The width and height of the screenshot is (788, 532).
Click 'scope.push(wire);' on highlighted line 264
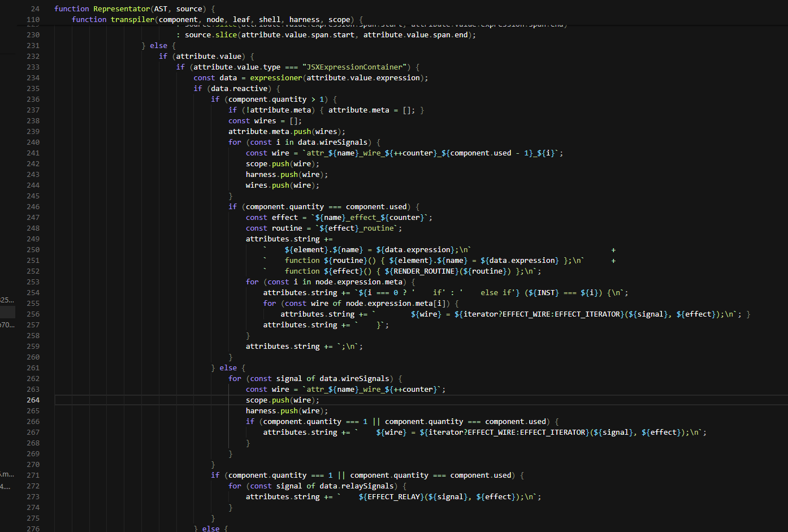(283, 400)
